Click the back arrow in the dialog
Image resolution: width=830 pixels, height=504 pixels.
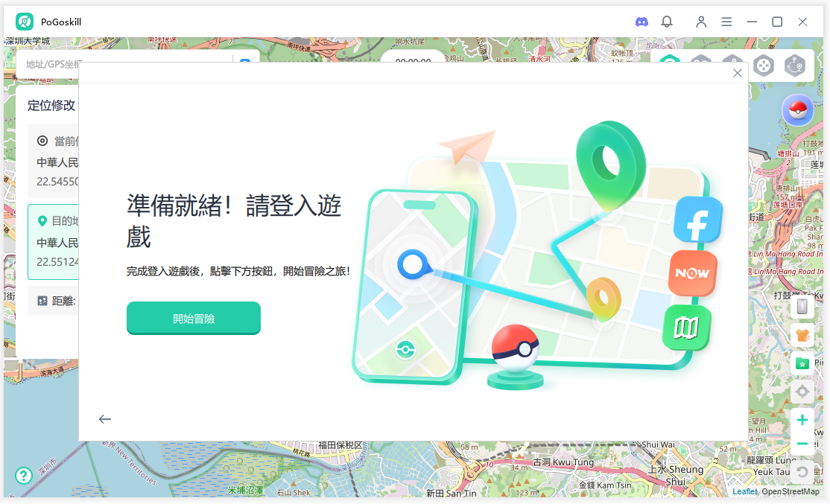[x=105, y=419]
